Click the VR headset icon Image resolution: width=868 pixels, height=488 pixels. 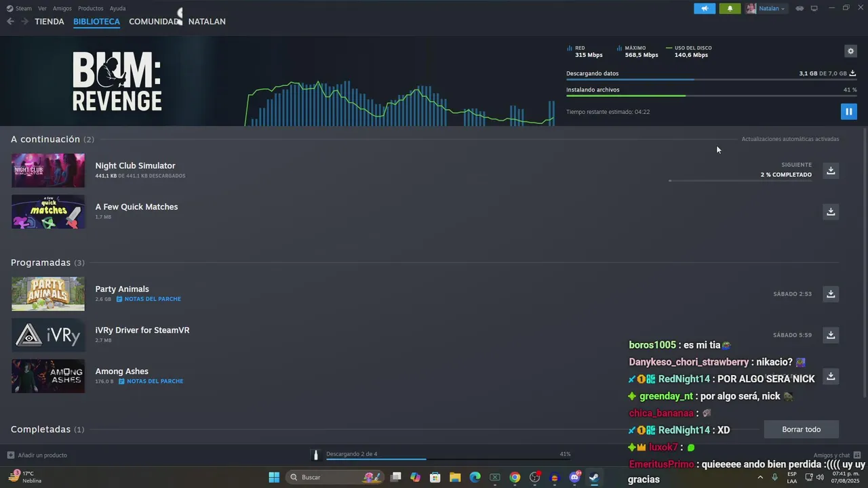pos(800,8)
